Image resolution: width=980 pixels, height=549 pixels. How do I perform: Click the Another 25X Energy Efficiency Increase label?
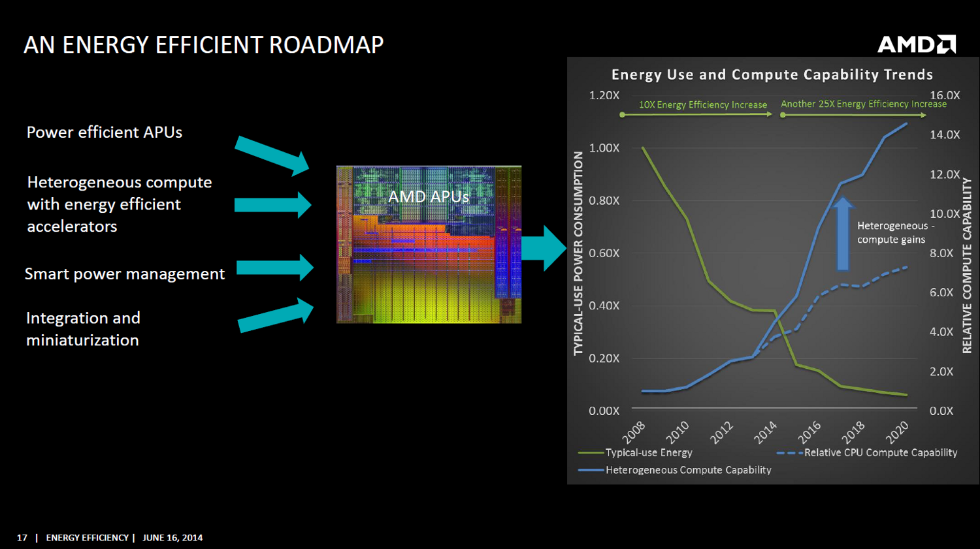pos(864,104)
